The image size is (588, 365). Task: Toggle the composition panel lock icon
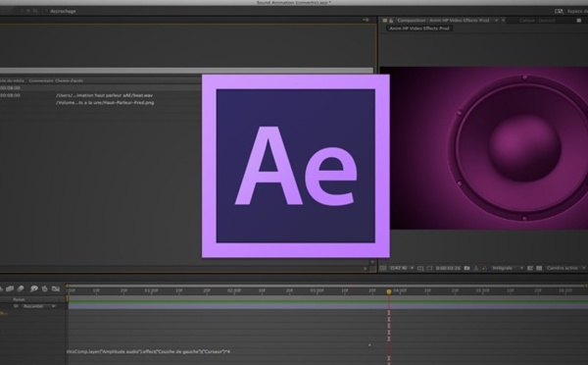click(391, 21)
